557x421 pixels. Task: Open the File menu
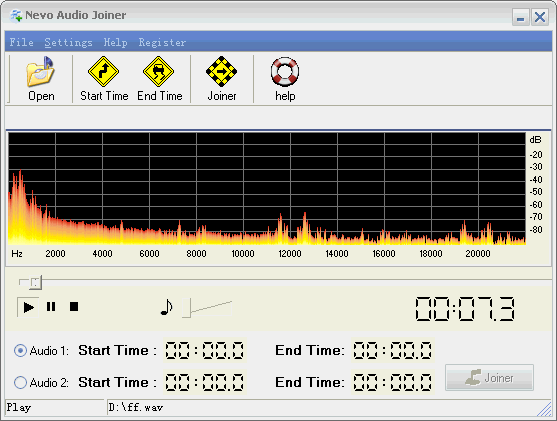21,42
